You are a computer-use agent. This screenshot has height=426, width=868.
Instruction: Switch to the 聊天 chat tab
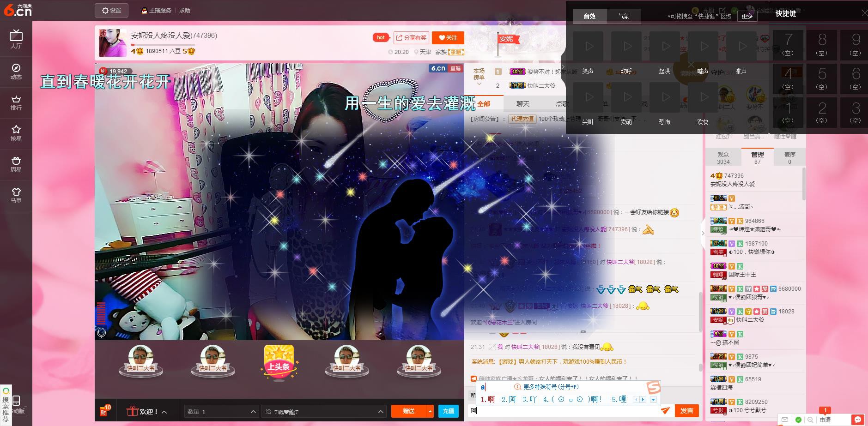[522, 104]
